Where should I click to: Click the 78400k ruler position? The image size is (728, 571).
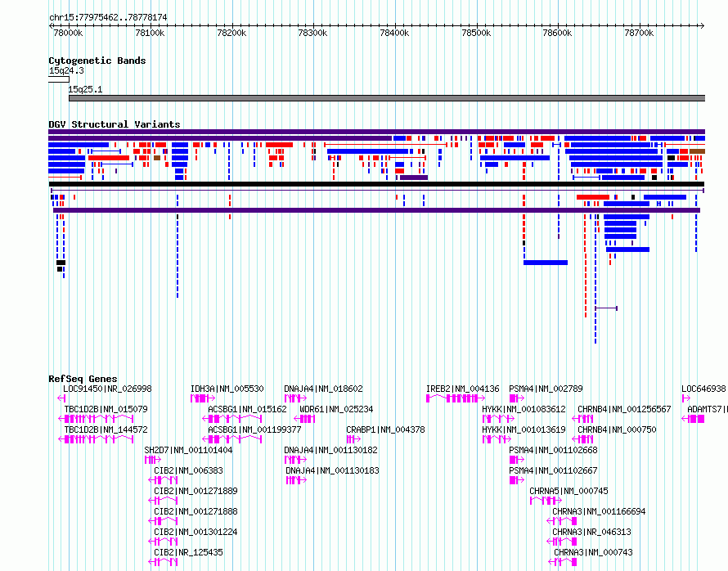(394, 33)
